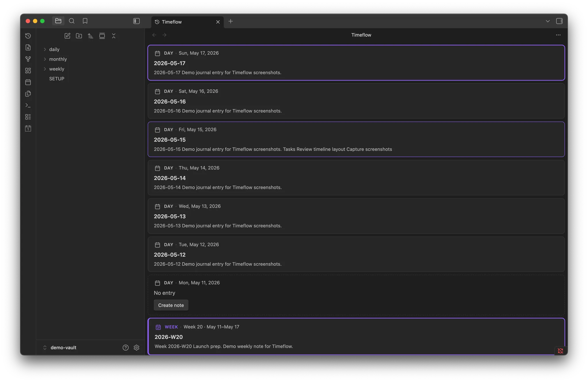Navigate back arrow
Viewport: 588px width, 382px height.
(154, 35)
